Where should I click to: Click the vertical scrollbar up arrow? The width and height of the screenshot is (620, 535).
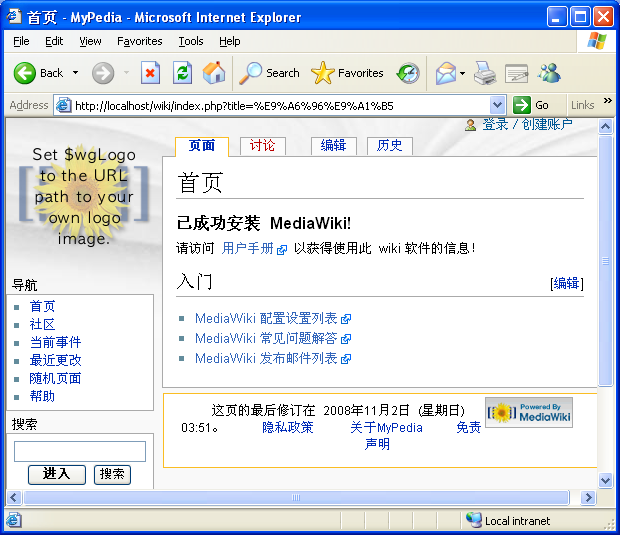(605, 127)
